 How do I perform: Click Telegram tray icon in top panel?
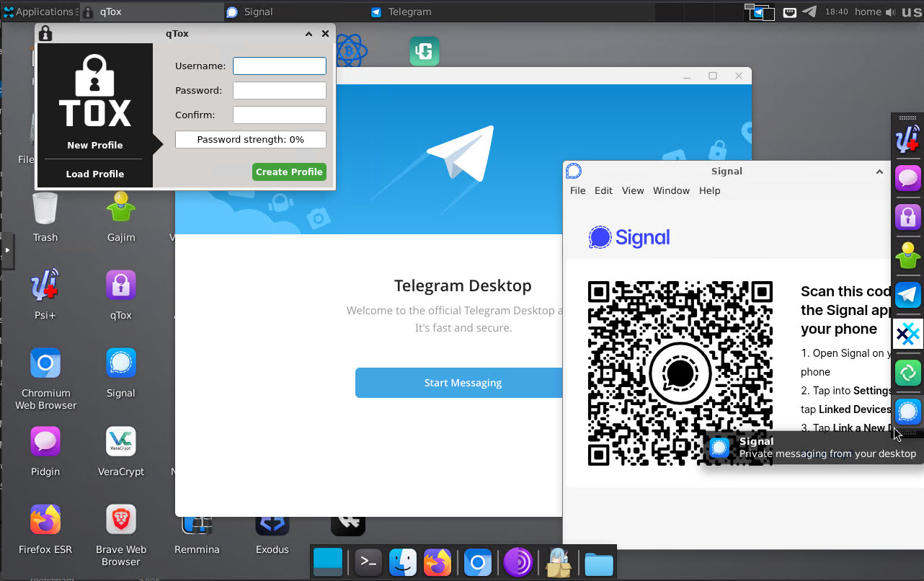(810, 12)
